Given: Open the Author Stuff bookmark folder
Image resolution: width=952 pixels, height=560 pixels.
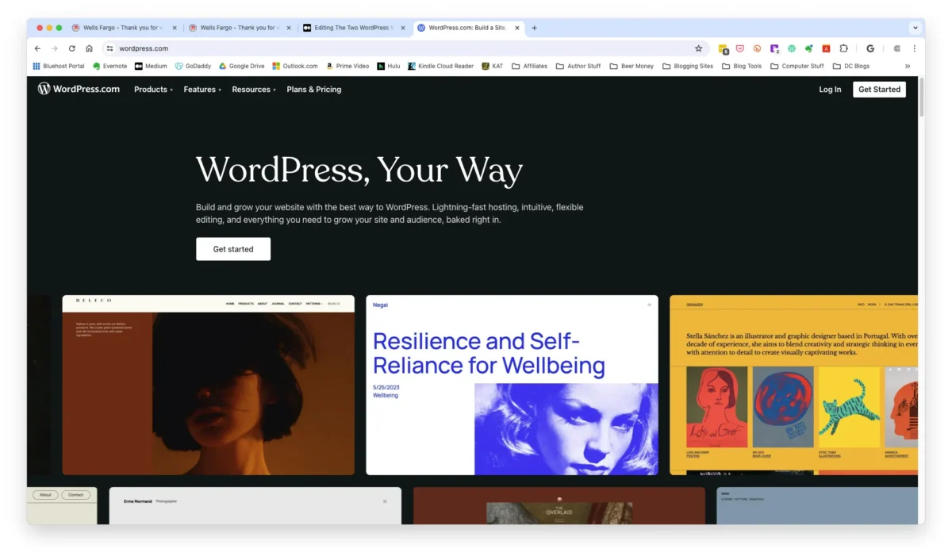Looking at the screenshot, I should tap(578, 66).
